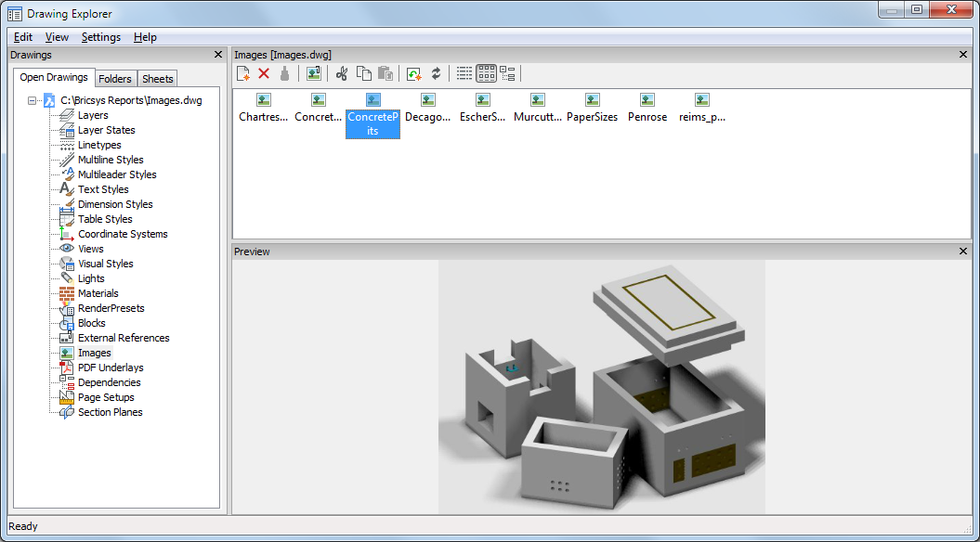Viewport: 980px width, 542px height.
Task: Click the concrete pits preview image
Action: pyautogui.click(x=602, y=387)
